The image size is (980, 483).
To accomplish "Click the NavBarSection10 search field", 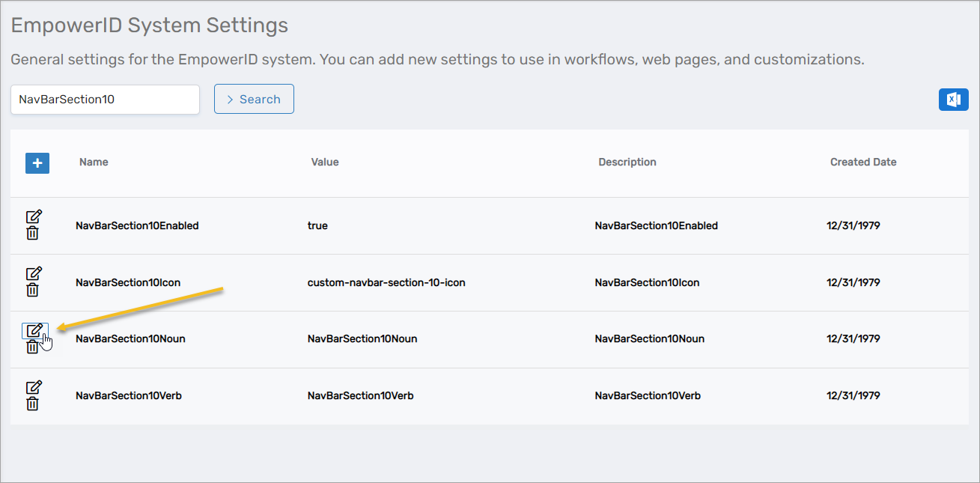I will (105, 100).
